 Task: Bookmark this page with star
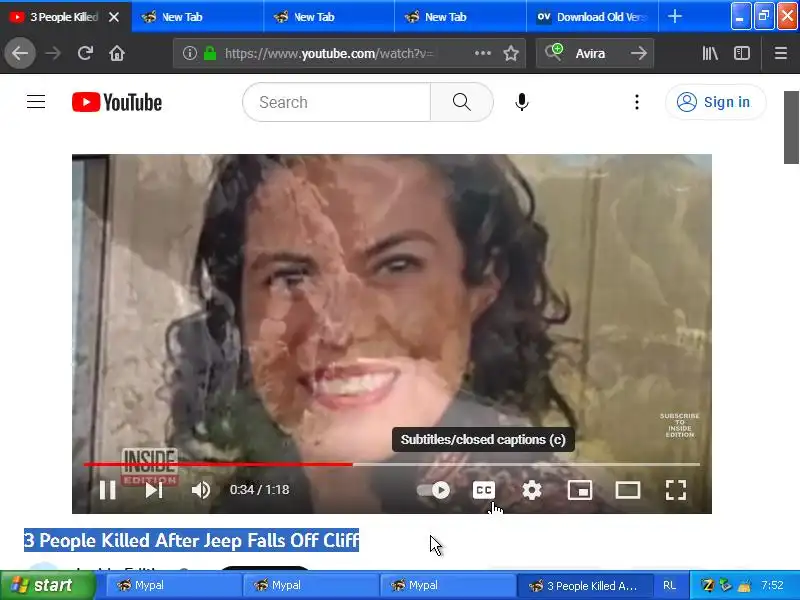coord(511,53)
